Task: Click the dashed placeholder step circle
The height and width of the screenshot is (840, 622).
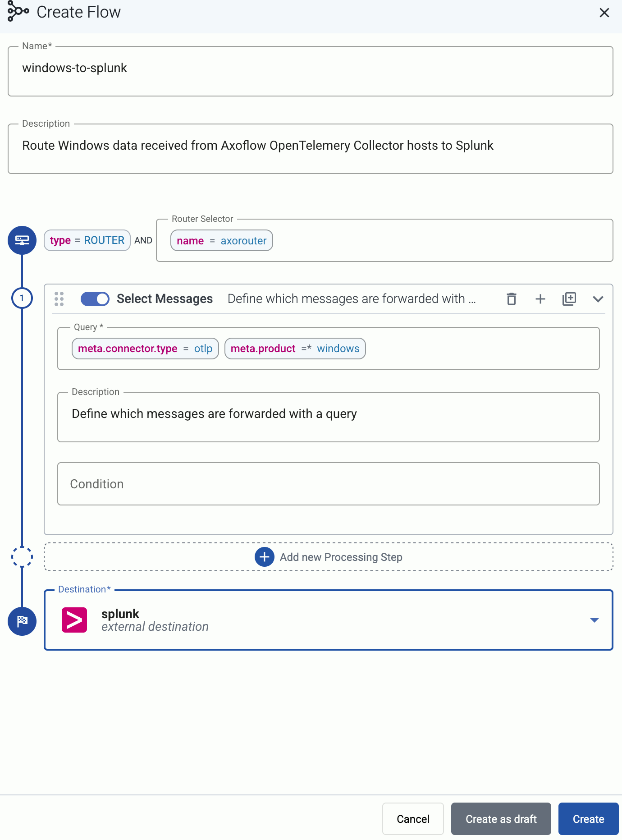Action: pos(22,557)
